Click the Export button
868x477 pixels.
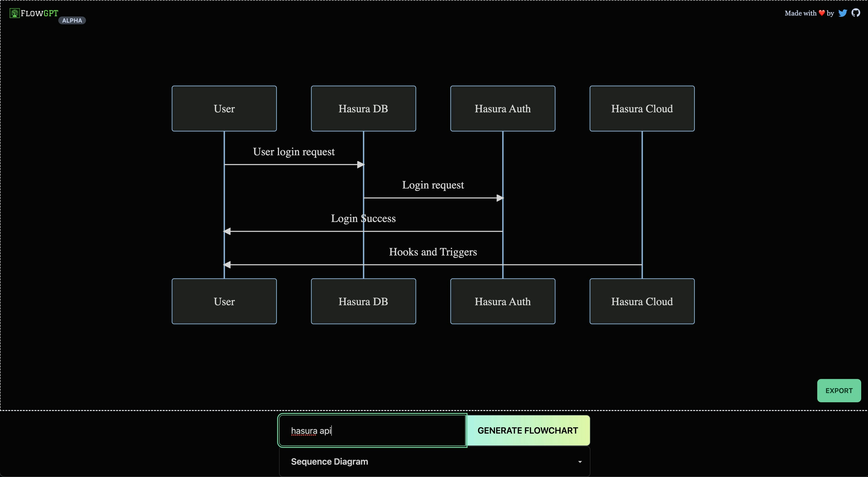click(839, 390)
